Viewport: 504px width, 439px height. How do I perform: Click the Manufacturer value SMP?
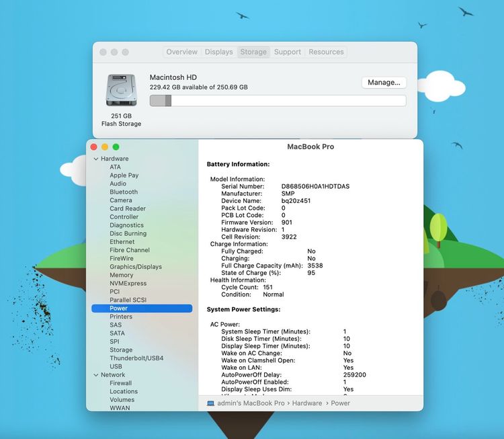pyautogui.click(x=288, y=194)
